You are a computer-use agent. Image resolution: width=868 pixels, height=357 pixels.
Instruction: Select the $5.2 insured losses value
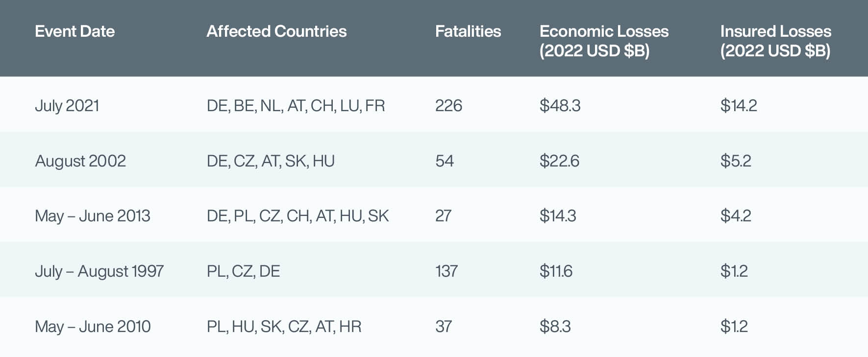[x=735, y=161]
